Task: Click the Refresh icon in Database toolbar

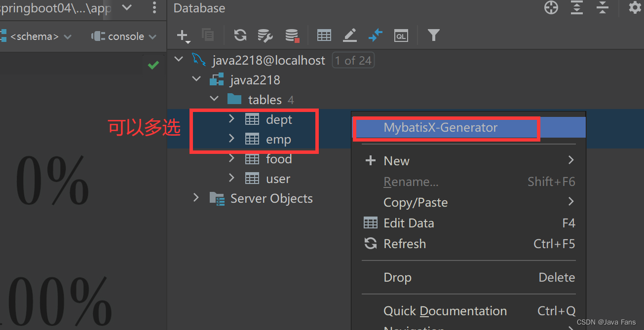Action: click(240, 35)
